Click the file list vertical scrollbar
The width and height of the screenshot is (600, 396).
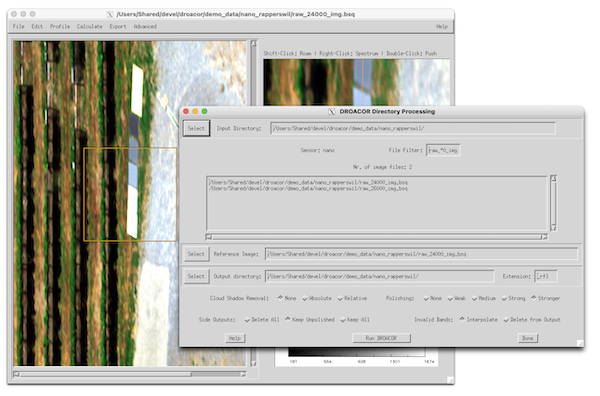pyautogui.click(x=553, y=204)
